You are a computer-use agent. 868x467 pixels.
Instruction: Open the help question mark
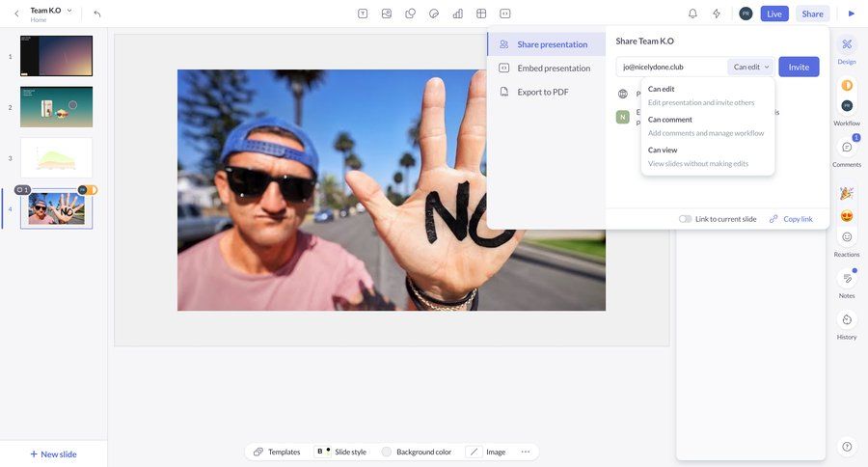coord(847,447)
